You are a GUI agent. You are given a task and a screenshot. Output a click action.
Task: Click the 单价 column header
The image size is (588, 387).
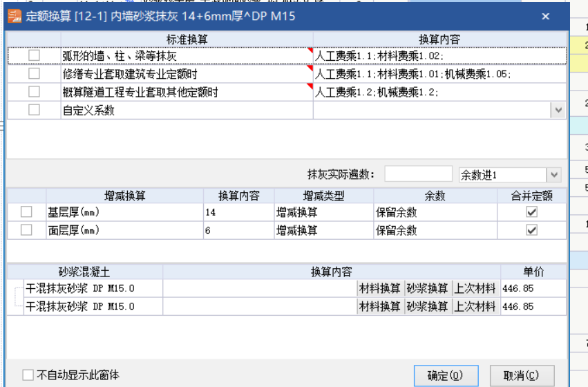coord(533,272)
